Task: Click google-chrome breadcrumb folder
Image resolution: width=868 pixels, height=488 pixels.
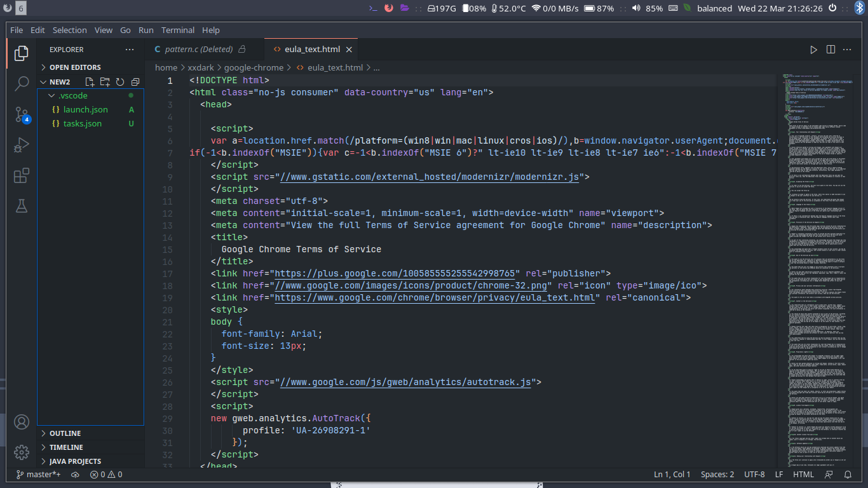Action: point(254,67)
